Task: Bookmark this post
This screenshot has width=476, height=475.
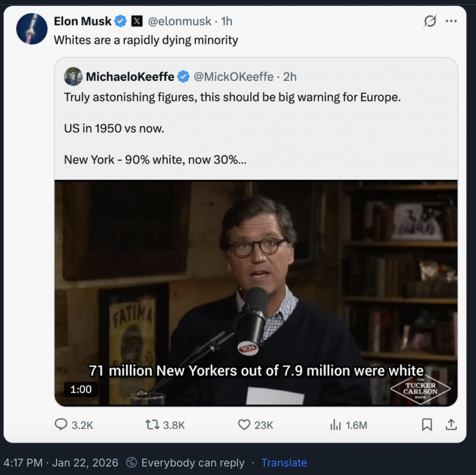Action: [x=427, y=424]
